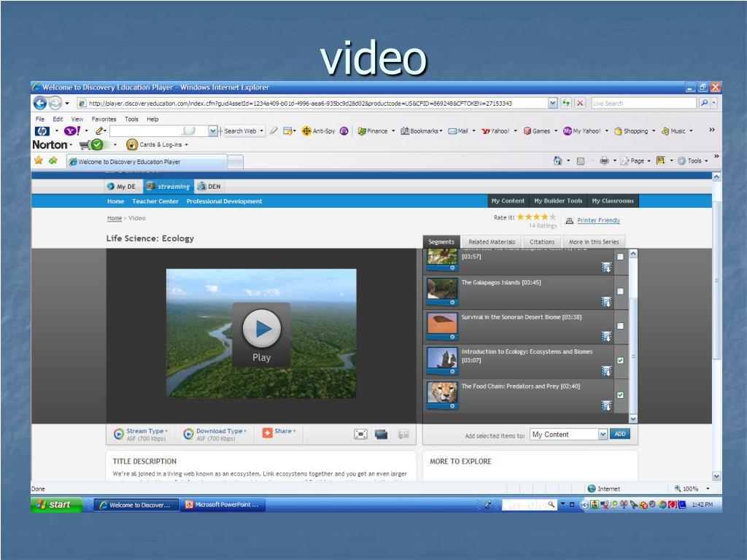Click the Share plus icon

tap(267, 432)
